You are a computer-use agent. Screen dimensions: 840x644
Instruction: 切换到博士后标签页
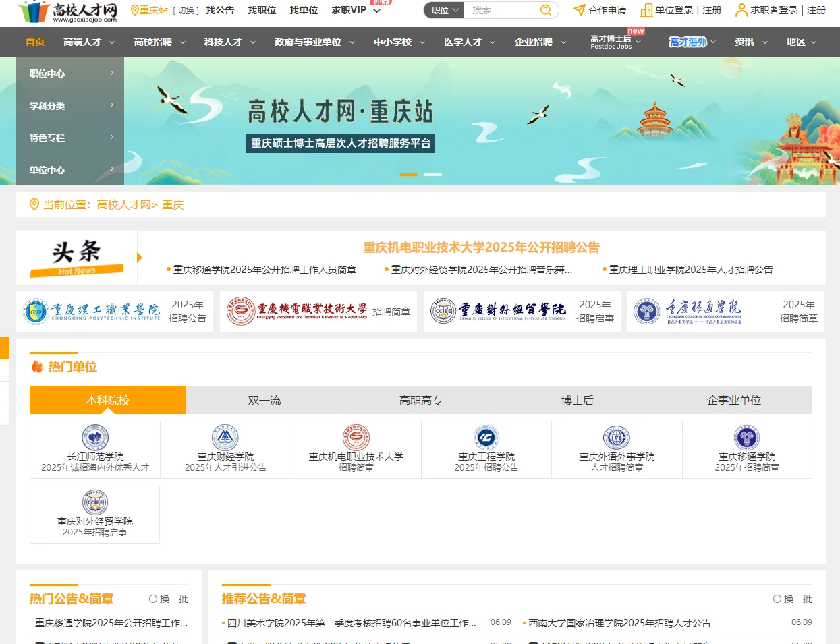pos(577,400)
